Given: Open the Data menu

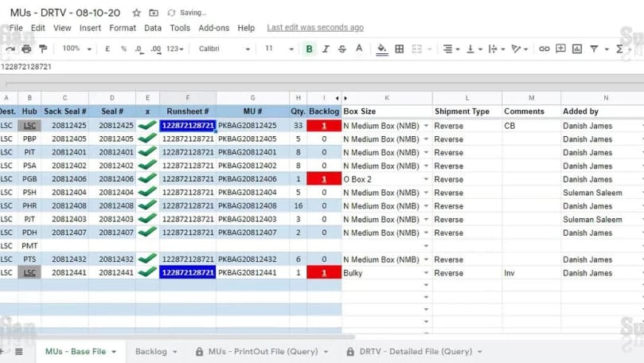Looking at the screenshot, I should [153, 28].
